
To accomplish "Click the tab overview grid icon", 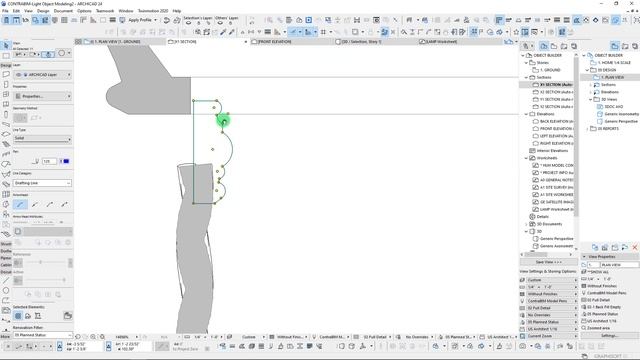I will pyautogui.click(x=78, y=42).
